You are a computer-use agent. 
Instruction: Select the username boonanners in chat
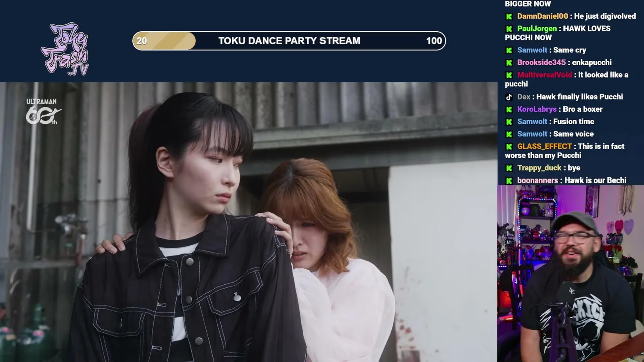click(538, 180)
